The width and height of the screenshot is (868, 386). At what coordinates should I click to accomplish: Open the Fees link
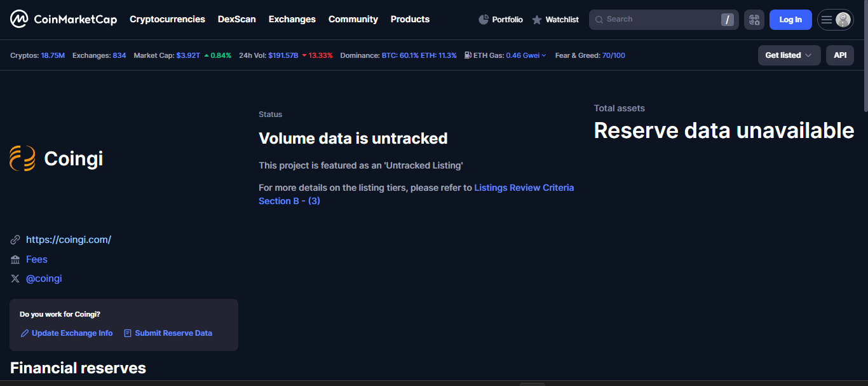point(37,259)
